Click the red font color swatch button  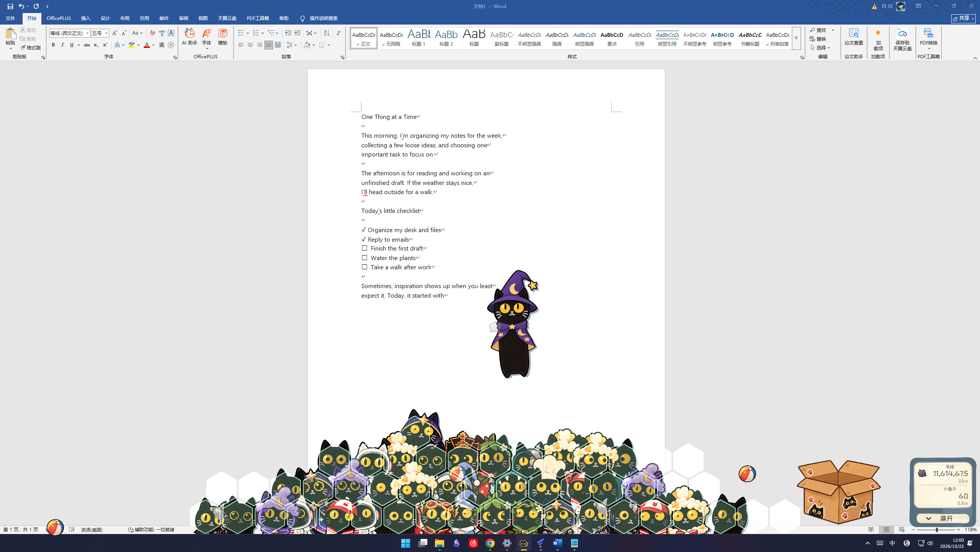[147, 45]
